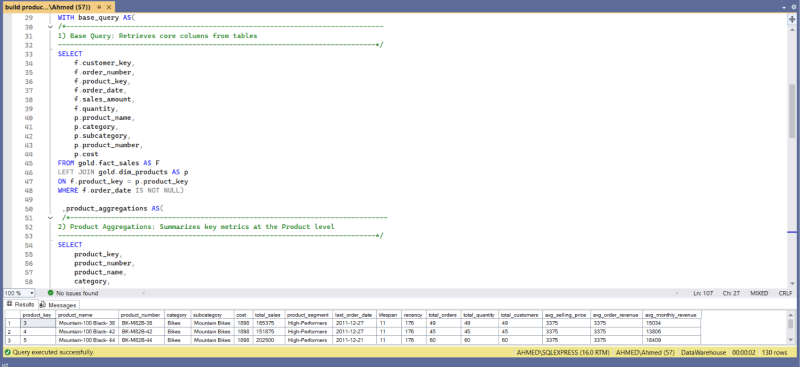Click the AHMED\Ahmed (57) login status
Screen dimensions: 800x367
pos(645,352)
